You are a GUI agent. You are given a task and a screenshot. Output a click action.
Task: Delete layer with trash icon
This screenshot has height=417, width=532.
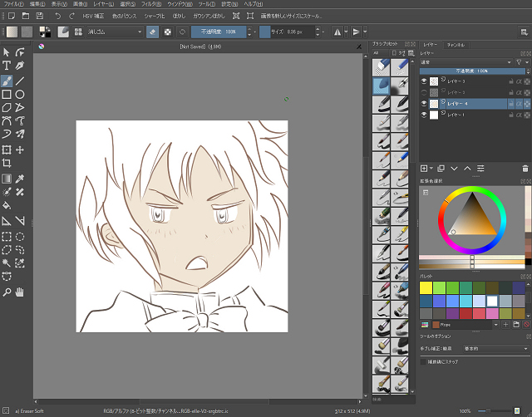[x=525, y=169]
